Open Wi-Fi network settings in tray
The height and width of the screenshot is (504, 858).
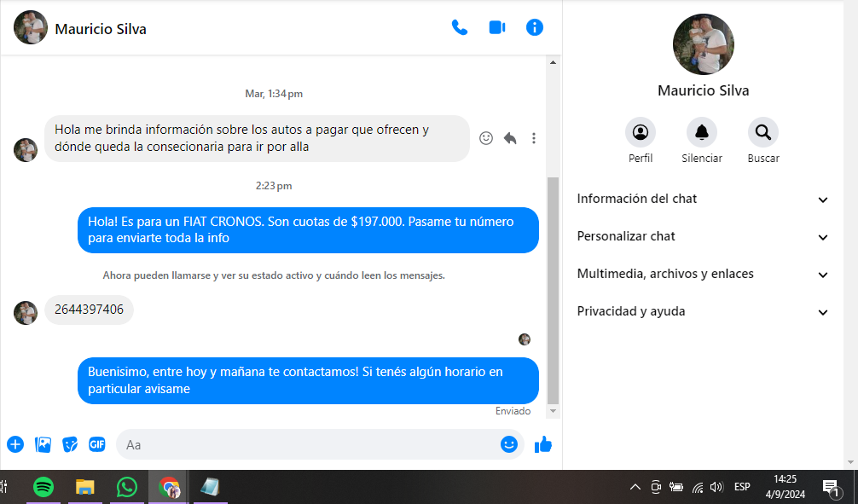coord(698,486)
